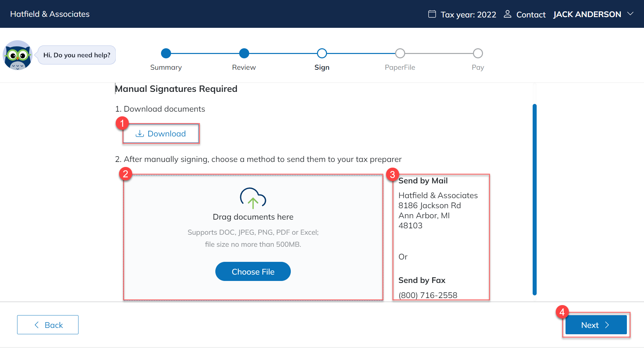The image size is (644, 348).
Task: Go to the Summary step circle
Action: pos(166,53)
